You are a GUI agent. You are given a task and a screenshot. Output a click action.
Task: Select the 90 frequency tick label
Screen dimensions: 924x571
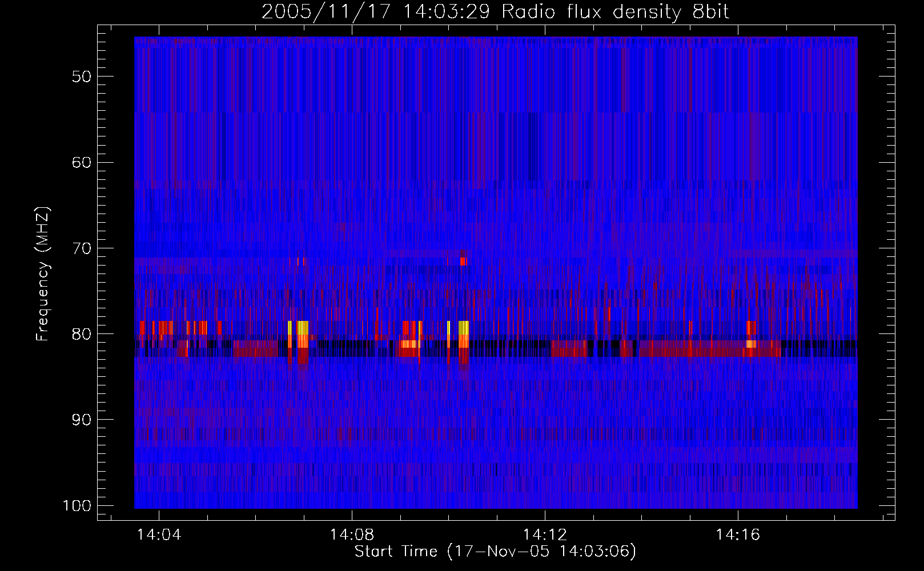pos(81,420)
